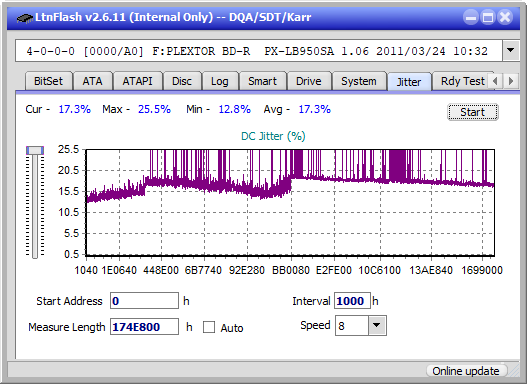Viewport: 527px width, 384px height.
Task: Enable the Auto checkbox
Action: click(x=209, y=327)
